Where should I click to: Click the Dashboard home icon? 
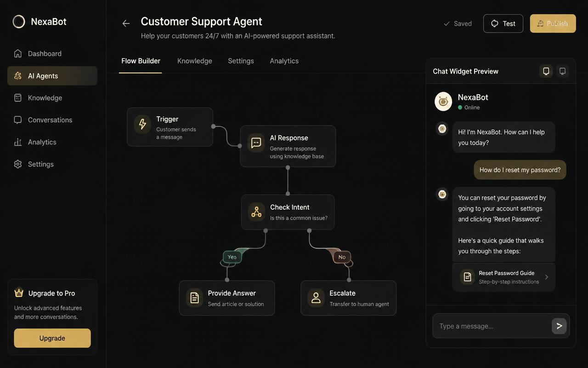click(18, 53)
